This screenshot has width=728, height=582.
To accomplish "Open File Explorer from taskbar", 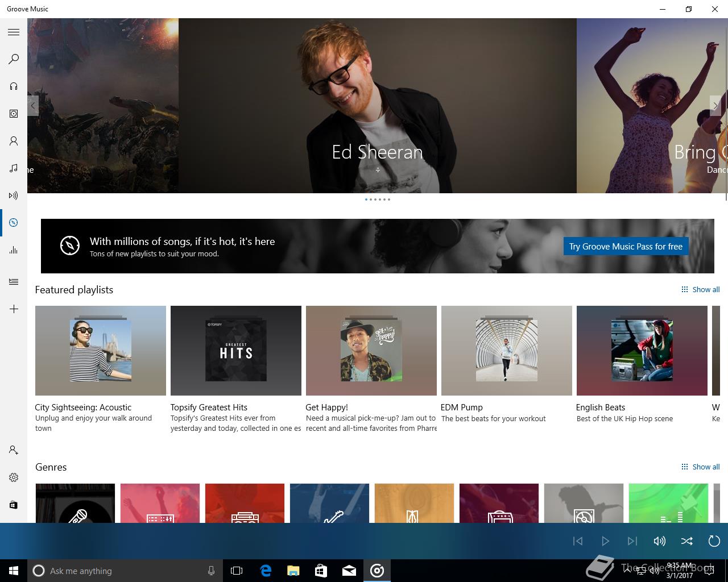I will [293, 571].
